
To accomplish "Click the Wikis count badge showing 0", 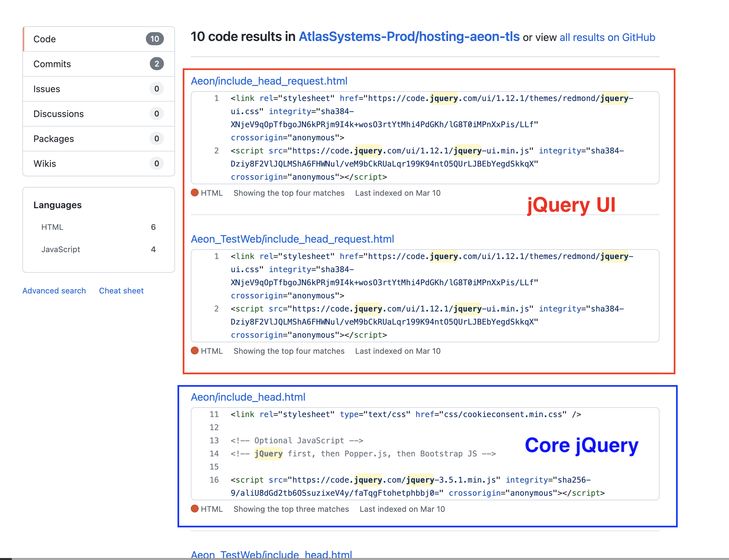I will [x=157, y=164].
